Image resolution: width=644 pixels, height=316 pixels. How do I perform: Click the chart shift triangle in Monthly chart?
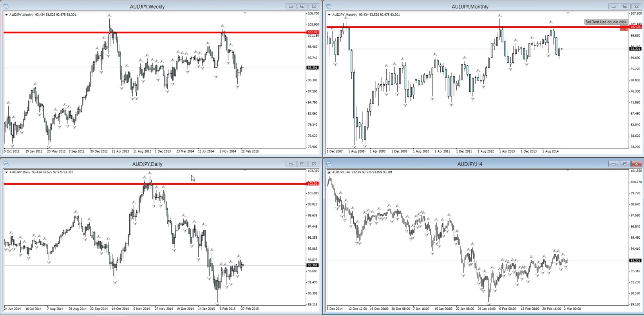(x=568, y=13)
